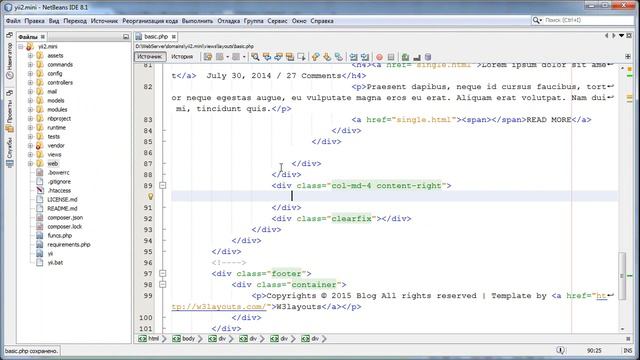The width and height of the screenshot is (640, 360).
Task: Select the basic.php editor tab
Action: 156,37
